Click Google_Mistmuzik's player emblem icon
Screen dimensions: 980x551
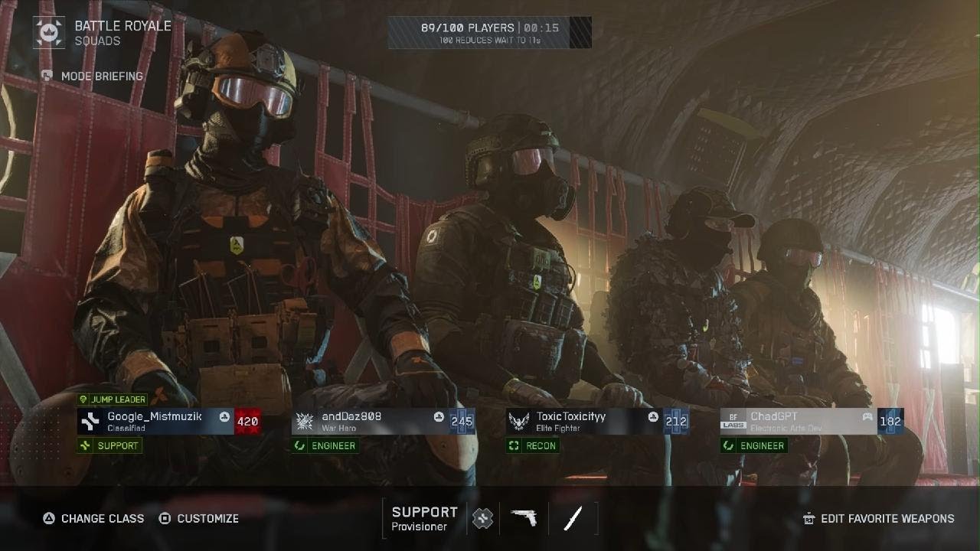pyautogui.click(x=91, y=421)
